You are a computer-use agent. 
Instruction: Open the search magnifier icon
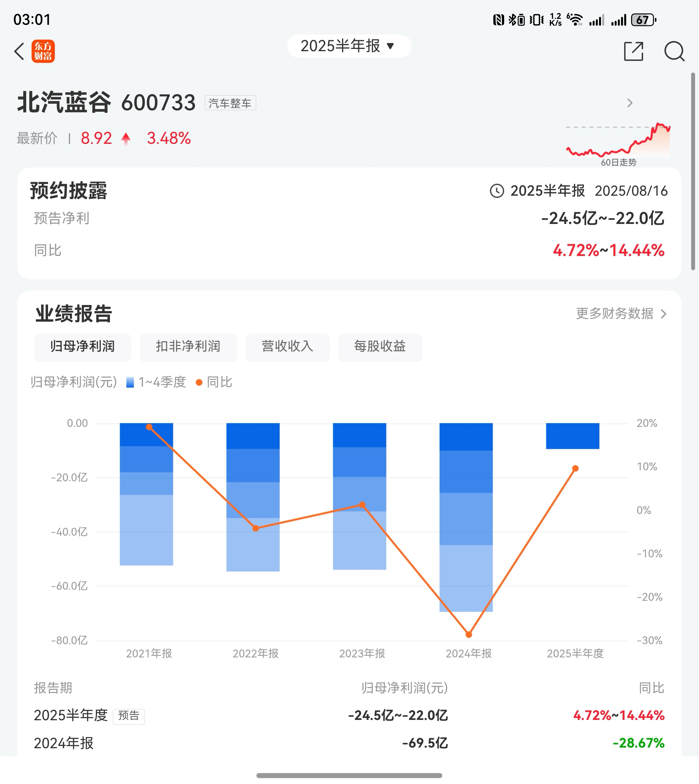click(x=674, y=52)
